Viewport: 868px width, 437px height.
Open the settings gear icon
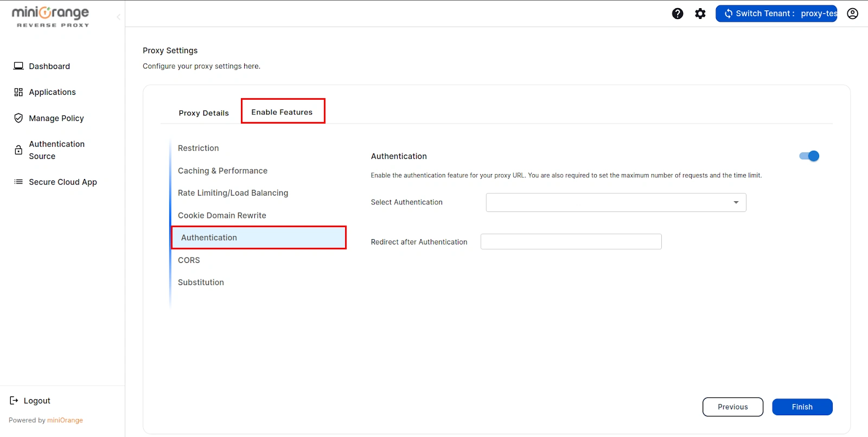point(700,14)
